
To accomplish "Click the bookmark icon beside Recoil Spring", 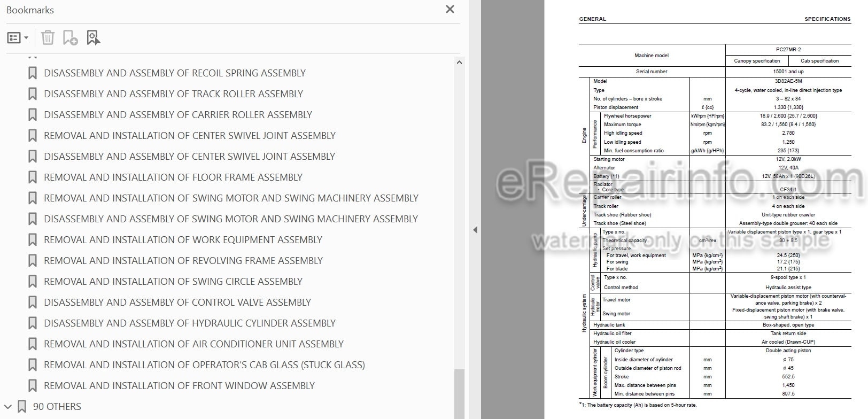I will click(x=33, y=73).
